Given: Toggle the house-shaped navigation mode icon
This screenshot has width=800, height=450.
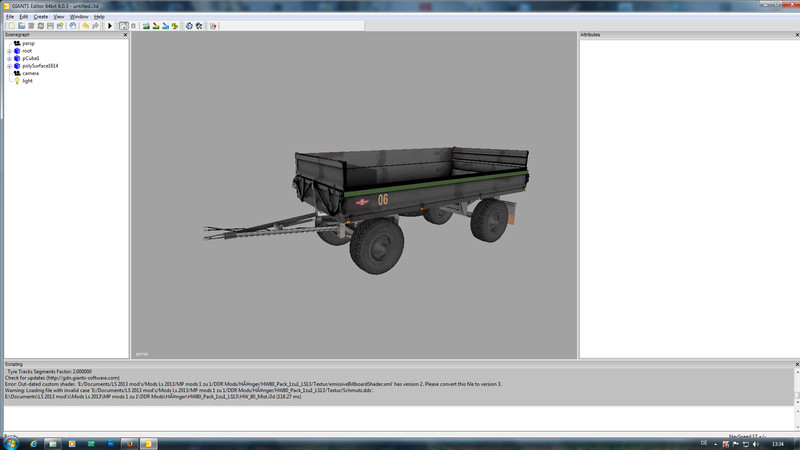Looking at the screenshot, I should pyautogui.click(x=124, y=26).
